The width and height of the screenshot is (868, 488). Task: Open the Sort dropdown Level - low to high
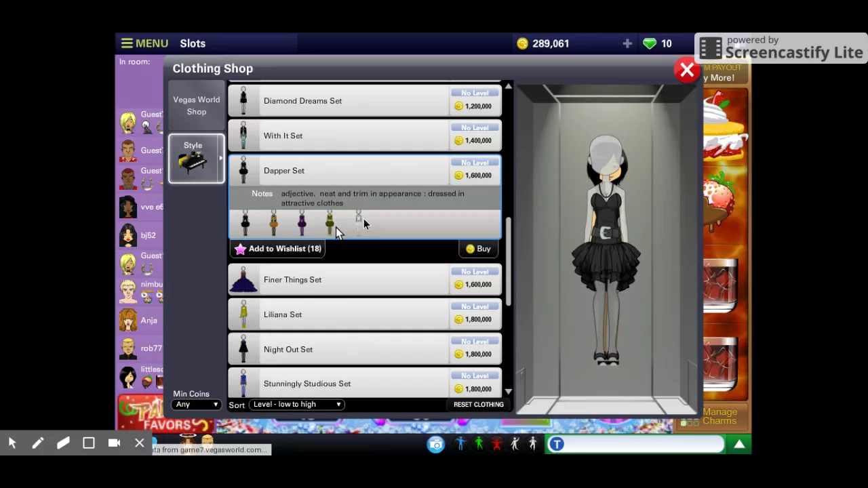point(296,405)
